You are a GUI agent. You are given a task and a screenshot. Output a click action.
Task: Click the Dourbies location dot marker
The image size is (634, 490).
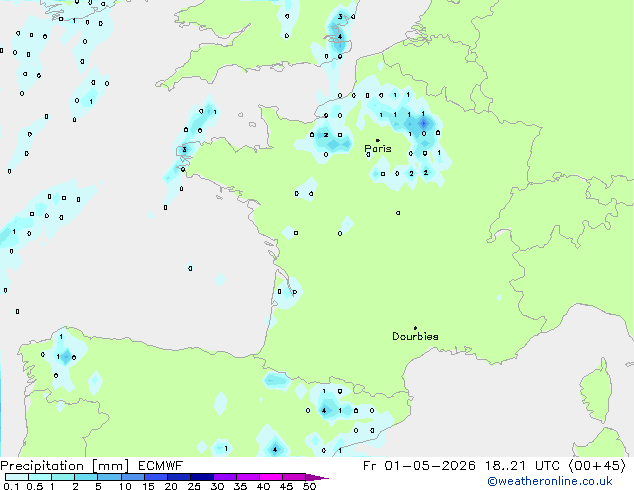415,328
